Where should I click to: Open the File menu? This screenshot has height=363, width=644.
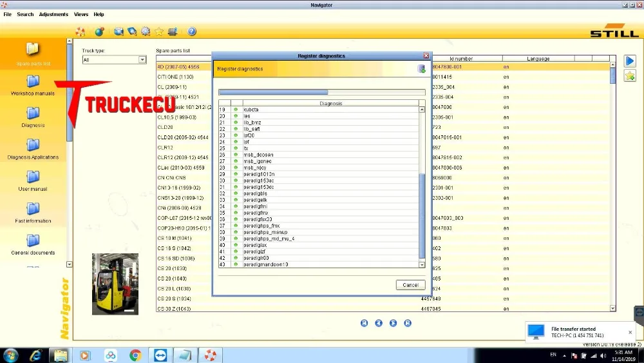(x=7, y=14)
